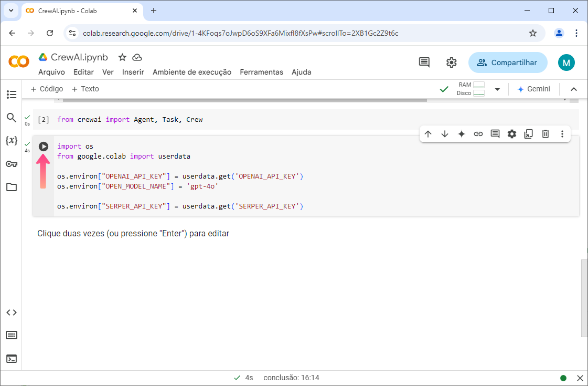Bookmark this page with the star
Viewport: 588px width, 386px height.
[533, 33]
